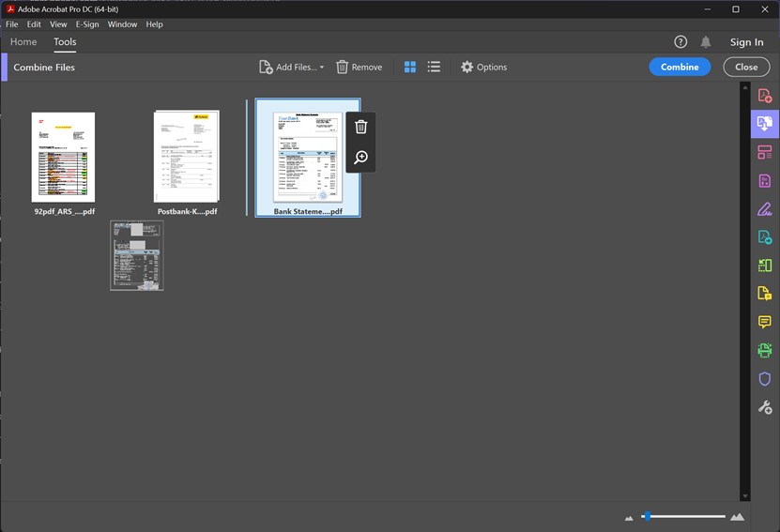Open the pink Edit PDF layout icon
This screenshot has height=532, width=780.
point(765,152)
